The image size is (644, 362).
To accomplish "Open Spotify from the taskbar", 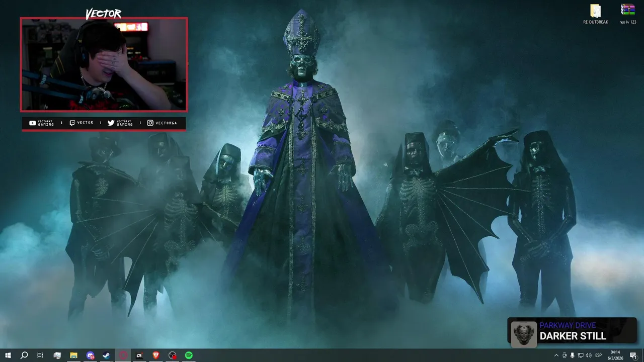I will pos(189,355).
